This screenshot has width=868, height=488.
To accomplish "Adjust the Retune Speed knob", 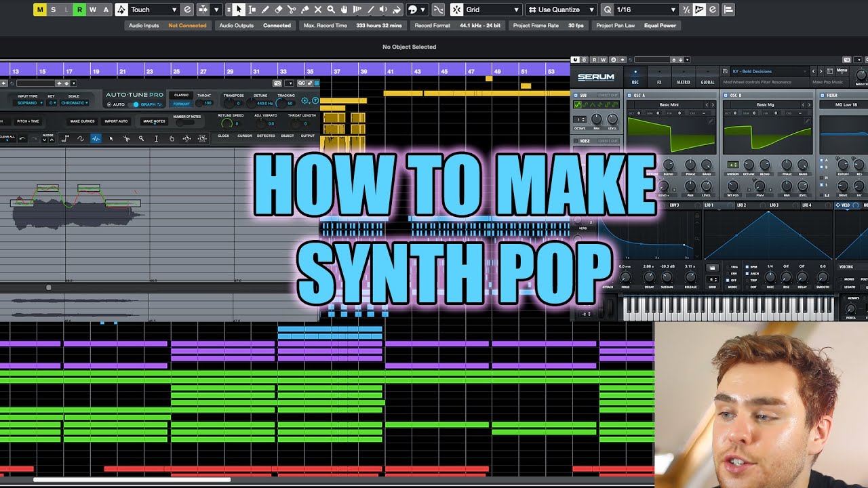I will tap(227, 123).
